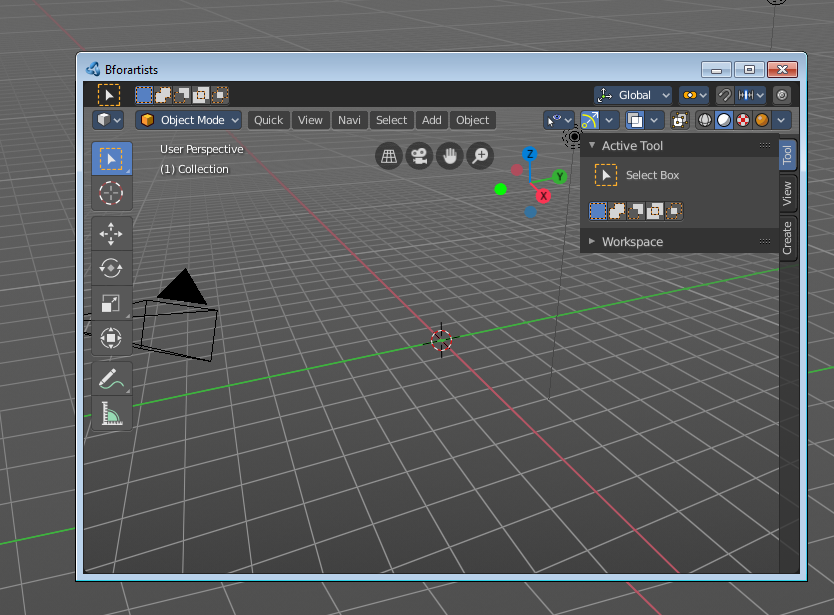Open the Global transform orientation dropdown
Image resolution: width=834 pixels, height=615 pixels.
pyautogui.click(x=633, y=95)
